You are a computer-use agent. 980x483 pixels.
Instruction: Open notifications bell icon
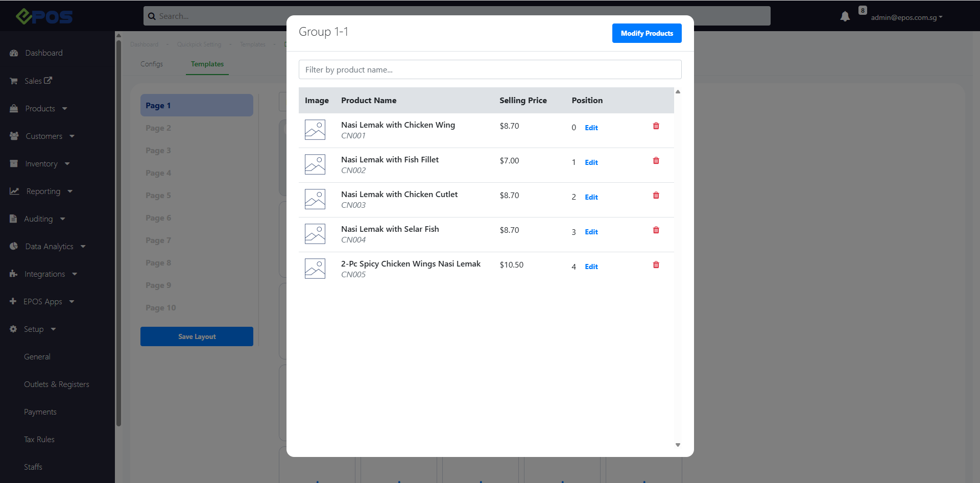click(845, 17)
